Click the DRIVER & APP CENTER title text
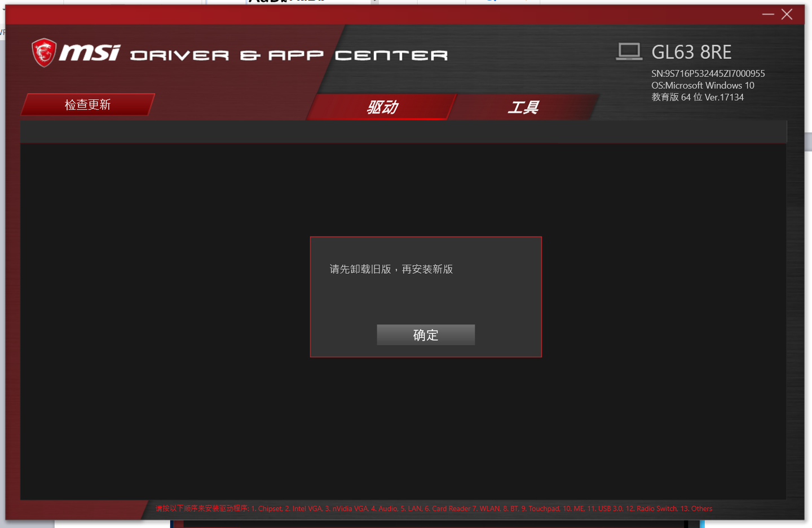812x528 pixels. (289, 55)
